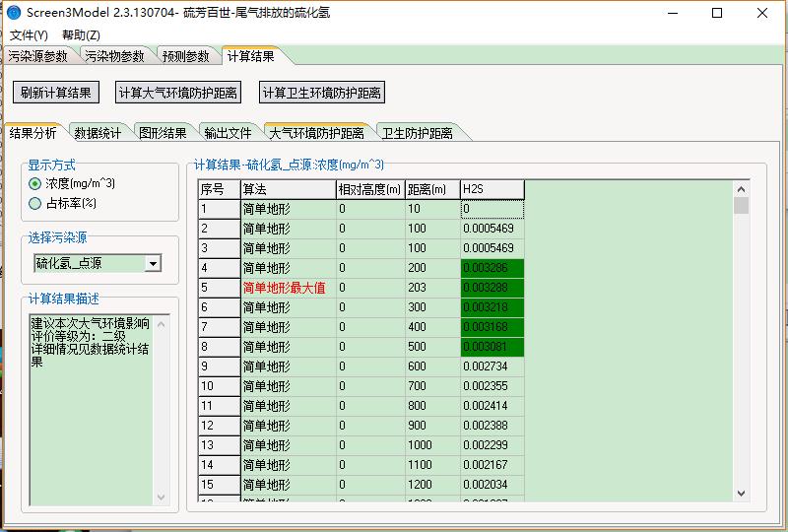The image size is (788, 532).
Task: Maximize the Screen3Model window
Action: [717, 13]
